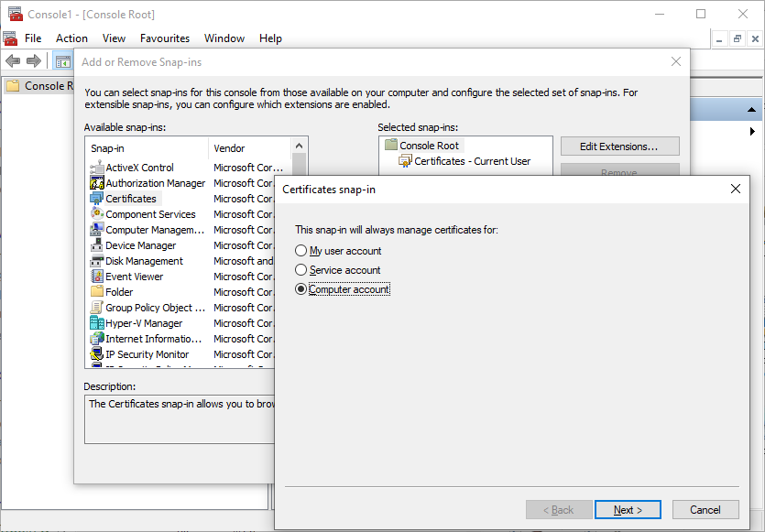Click the ActiveX Control snap-in icon

pos(97,168)
